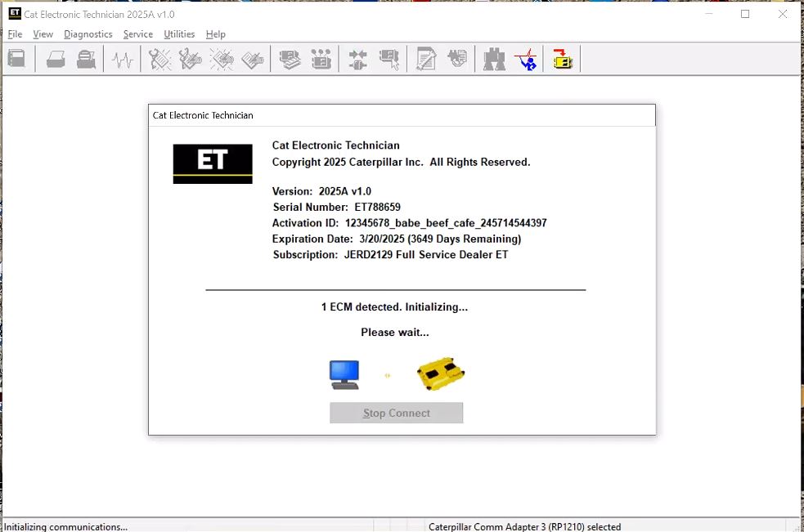Minimize the Cat Electronic Technician window
The height and width of the screenshot is (532, 804).
[708, 14]
